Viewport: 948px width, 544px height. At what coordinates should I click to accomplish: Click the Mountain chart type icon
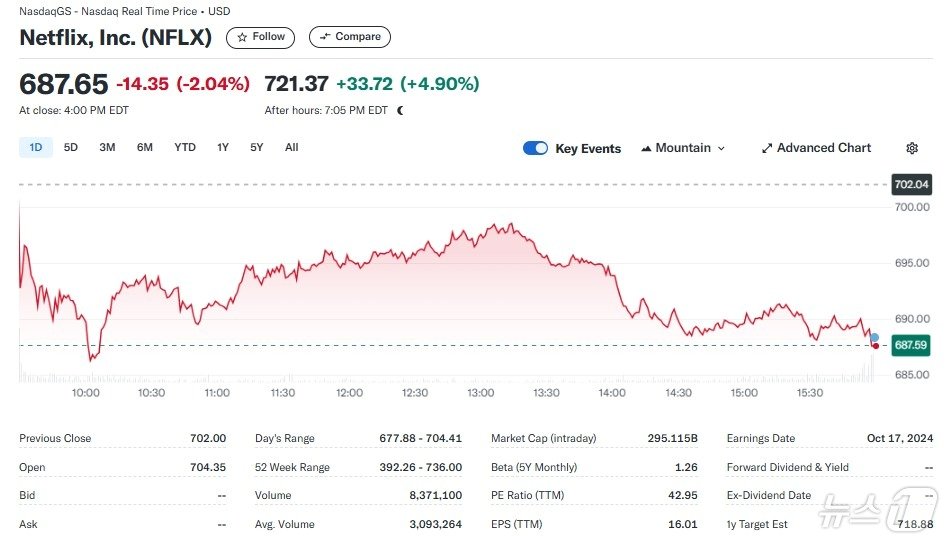646,148
